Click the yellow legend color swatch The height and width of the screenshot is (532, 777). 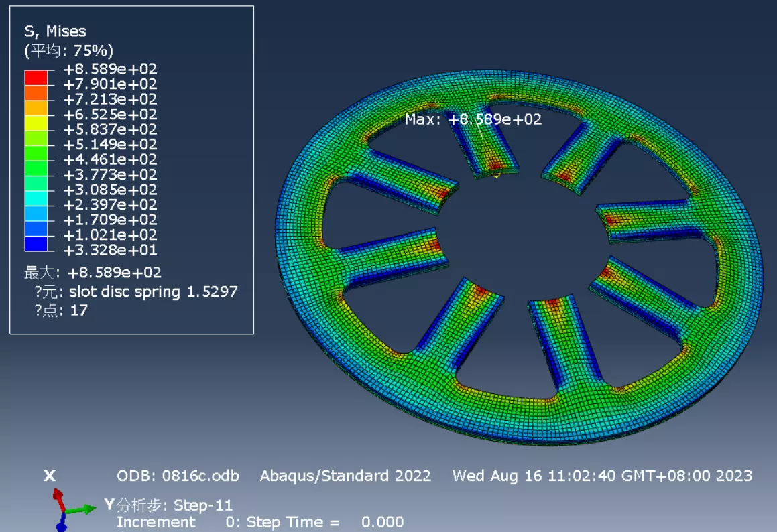point(36,123)
